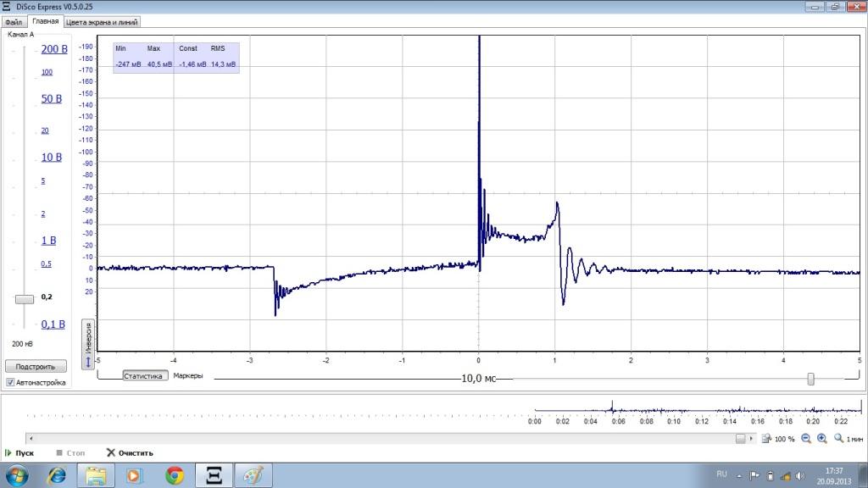This screenshot has width=868, height=488.
Task: Open Google Chrome from the taskbar
Action: tap(175, 475)
